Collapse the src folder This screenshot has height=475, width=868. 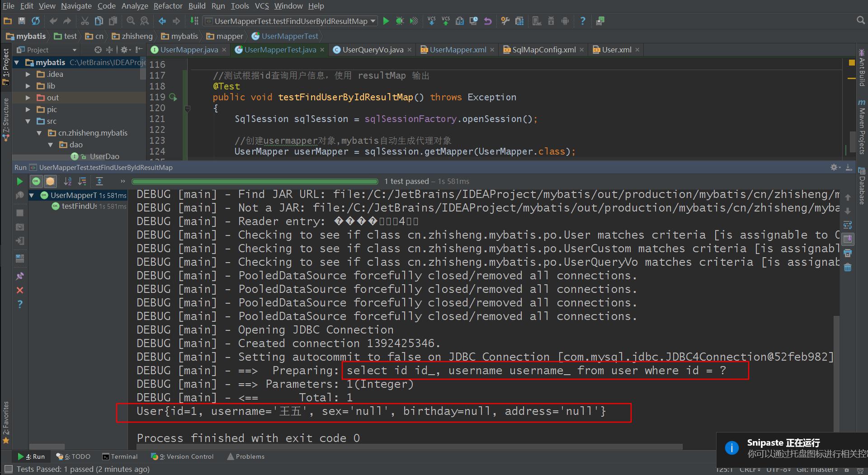(28, 121)
